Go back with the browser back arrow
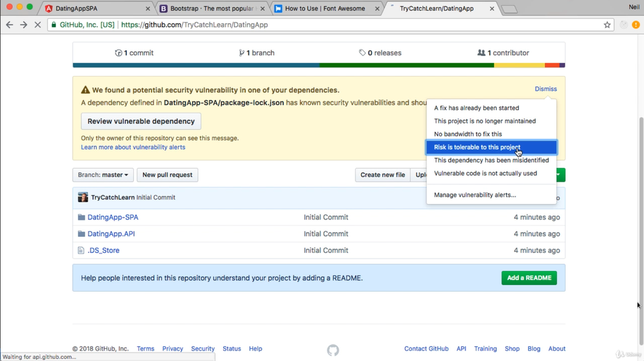Screen dimensions: 644x361 point(10,24)
